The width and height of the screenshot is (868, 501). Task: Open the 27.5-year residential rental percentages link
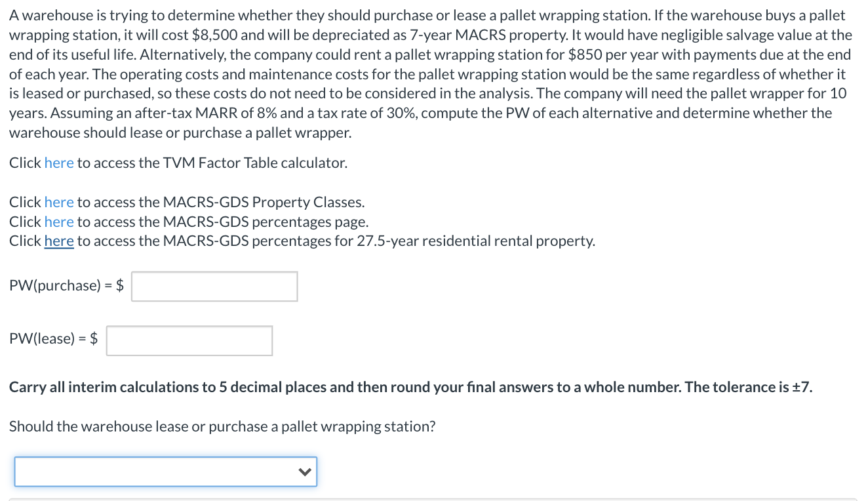click(59, 241)
